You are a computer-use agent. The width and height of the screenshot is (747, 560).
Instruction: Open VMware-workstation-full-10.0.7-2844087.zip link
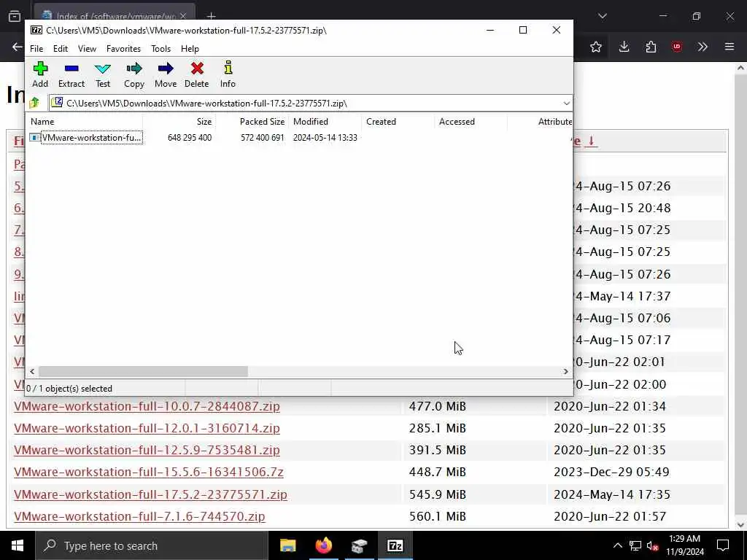(x=147, y=406)
